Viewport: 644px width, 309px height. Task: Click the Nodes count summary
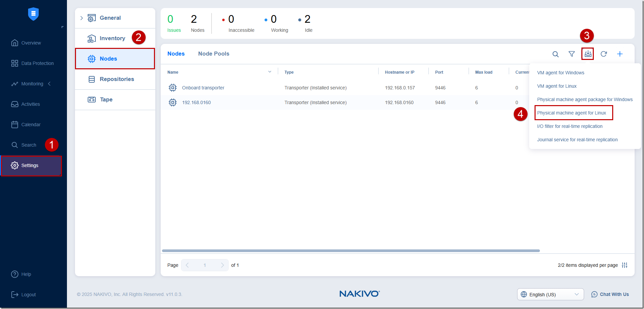point(197,23)
